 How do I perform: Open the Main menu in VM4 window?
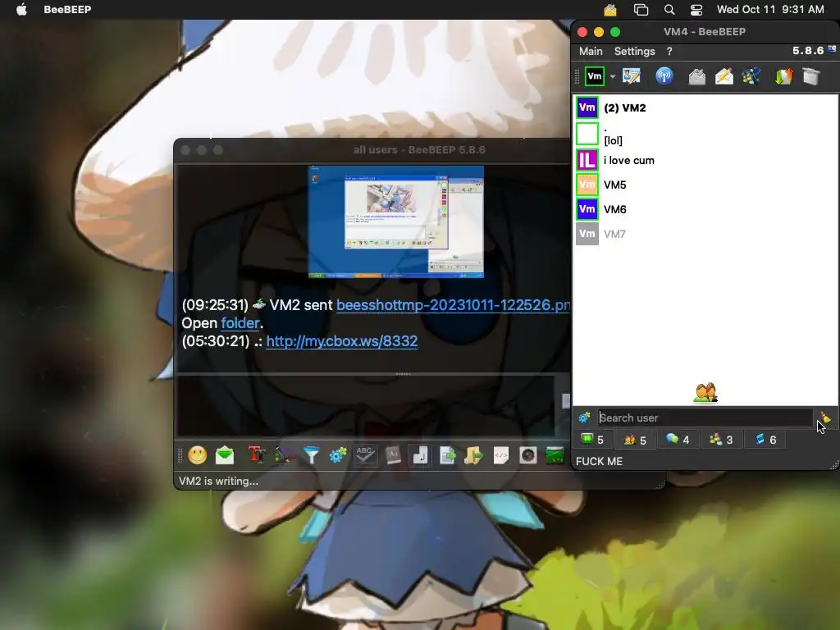pyautogui.click(x=591, y=52)
